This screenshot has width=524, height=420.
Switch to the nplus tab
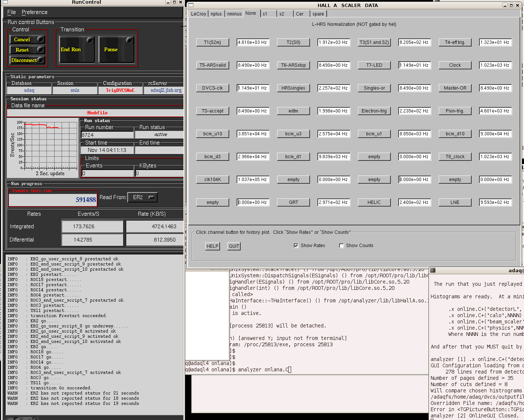tap(216, 14)
